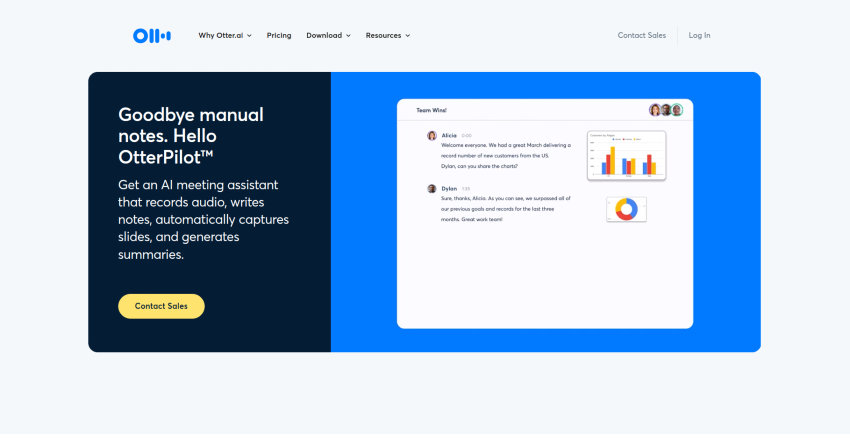The height and width of the screenshot is (438, 850).
Task: Go to the Pricing page
Action: pos(279,35)
